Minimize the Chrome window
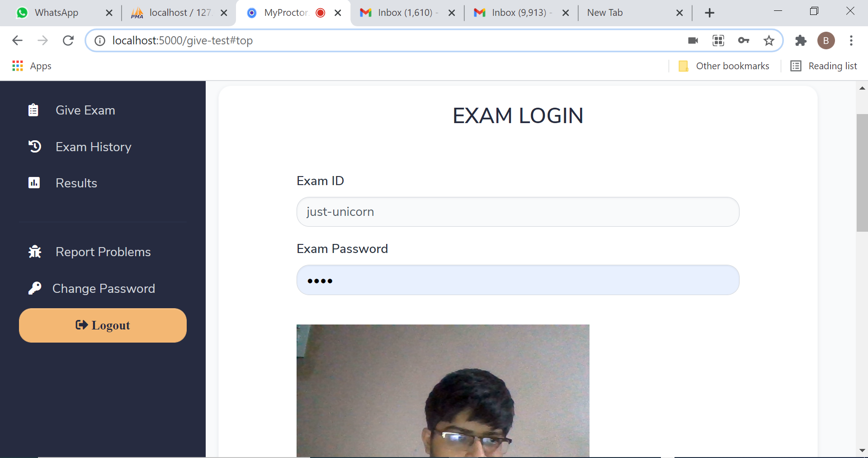Viewport: 868px width, 458px height. (x=778, y=11)
